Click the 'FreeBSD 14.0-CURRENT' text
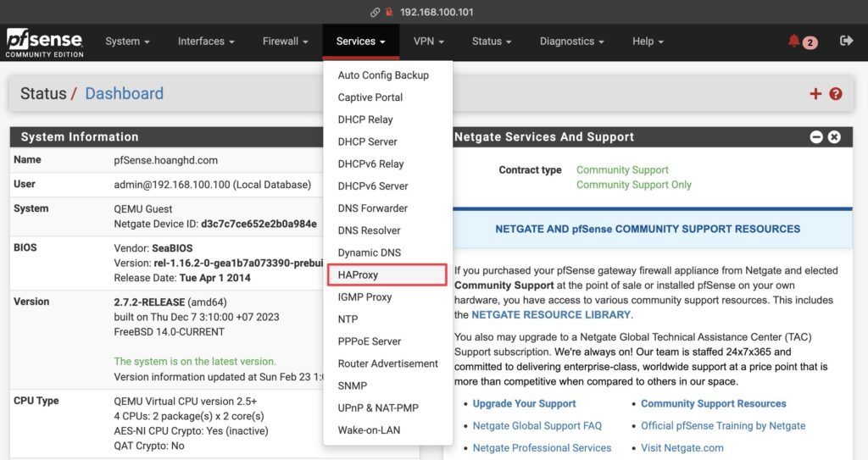This screenshot has width=868, height=460. pos(169,332)
